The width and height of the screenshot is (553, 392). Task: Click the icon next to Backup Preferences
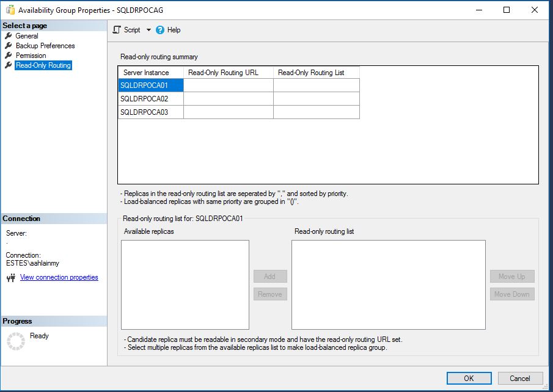(x=9, y=45)
